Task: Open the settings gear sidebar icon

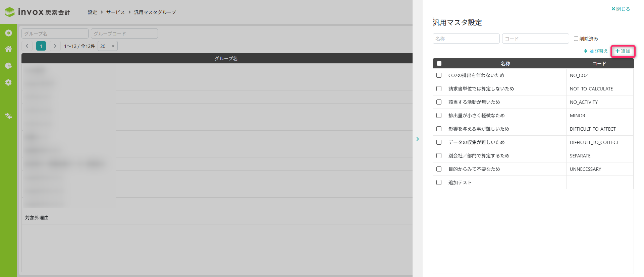Action: [8, 82]
